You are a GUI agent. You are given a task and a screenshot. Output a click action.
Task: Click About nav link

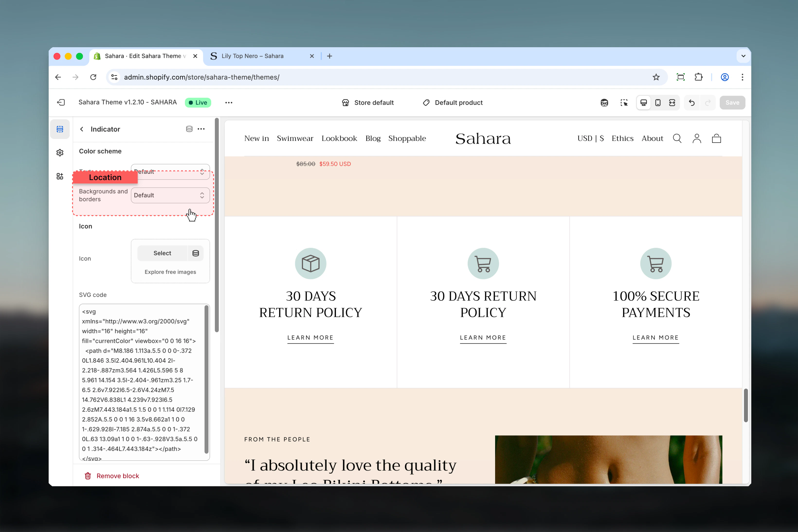[652, 138]
